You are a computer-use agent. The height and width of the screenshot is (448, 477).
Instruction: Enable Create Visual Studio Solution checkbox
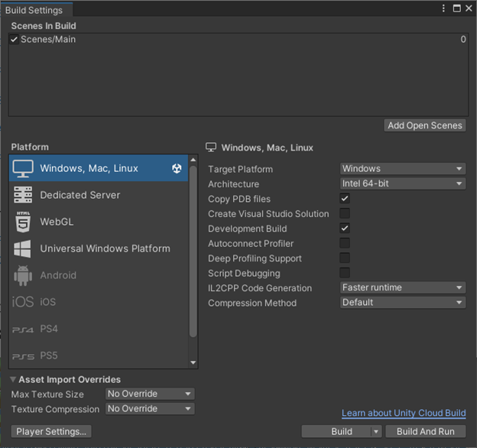pyautogui.click(x=345, y=213)
